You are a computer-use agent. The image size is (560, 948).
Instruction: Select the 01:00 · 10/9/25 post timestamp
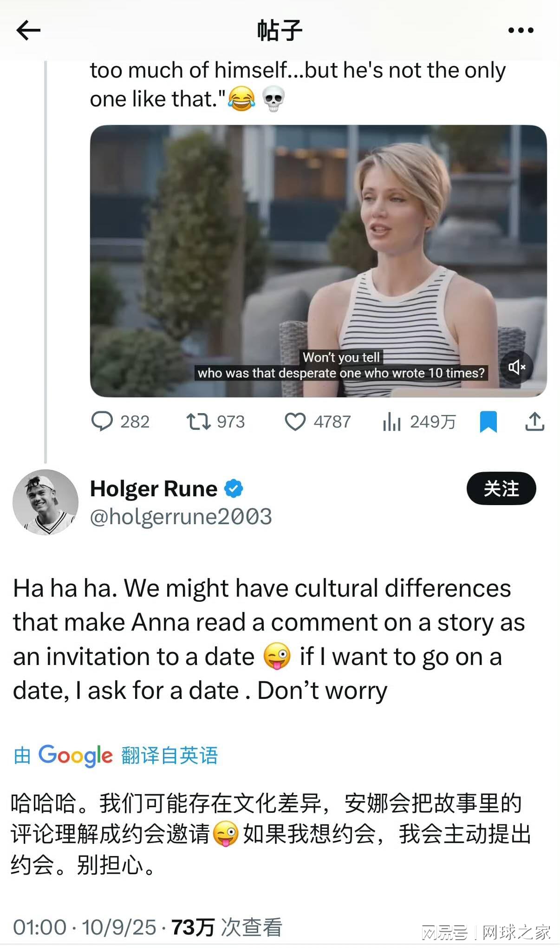coord(85,927)
